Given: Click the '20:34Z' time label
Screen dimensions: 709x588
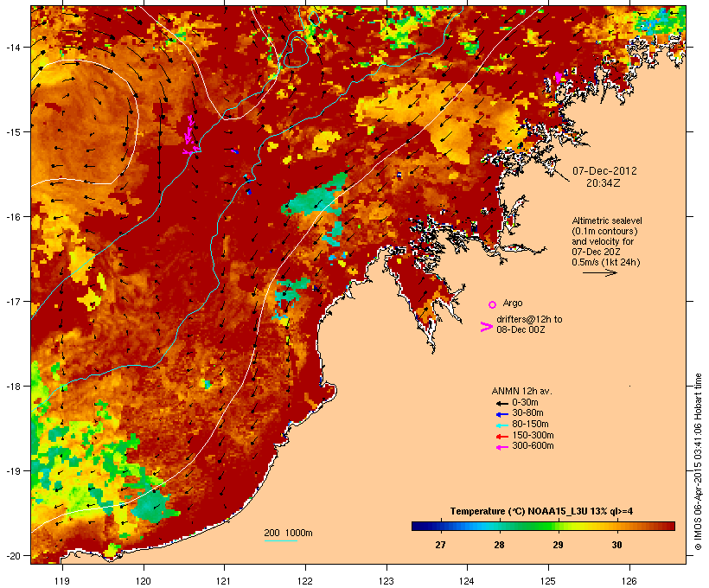Looking at the screenshot, I should [604, 183].
